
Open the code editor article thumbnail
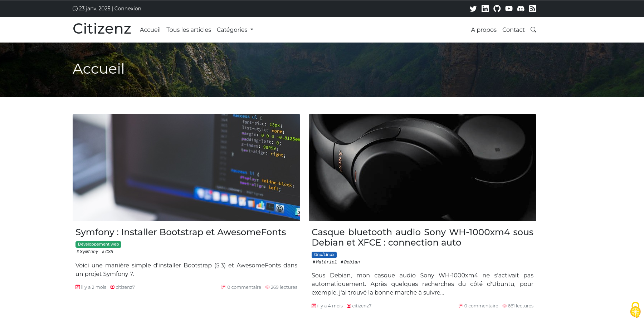[186, 168]
